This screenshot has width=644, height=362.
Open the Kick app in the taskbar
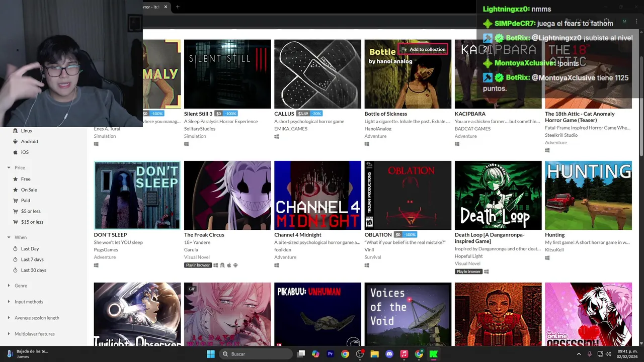433,354
